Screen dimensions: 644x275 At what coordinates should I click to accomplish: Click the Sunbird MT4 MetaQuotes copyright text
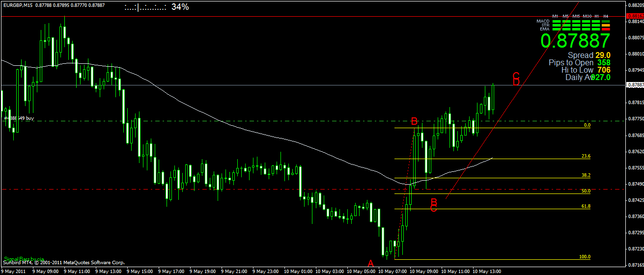point(64,263)
